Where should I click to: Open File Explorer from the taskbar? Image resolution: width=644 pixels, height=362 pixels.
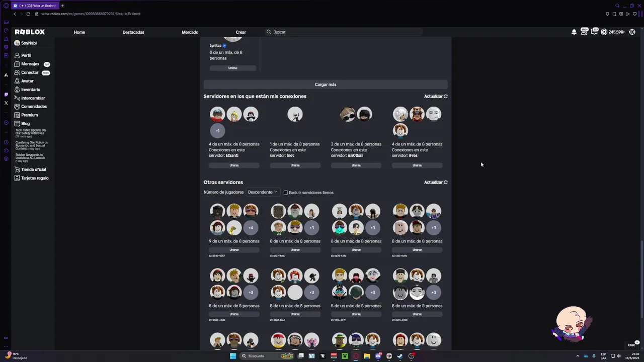(367, 356)
